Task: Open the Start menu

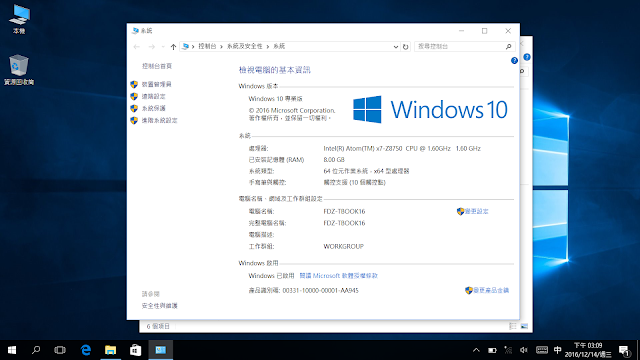Action: point(12,350)
